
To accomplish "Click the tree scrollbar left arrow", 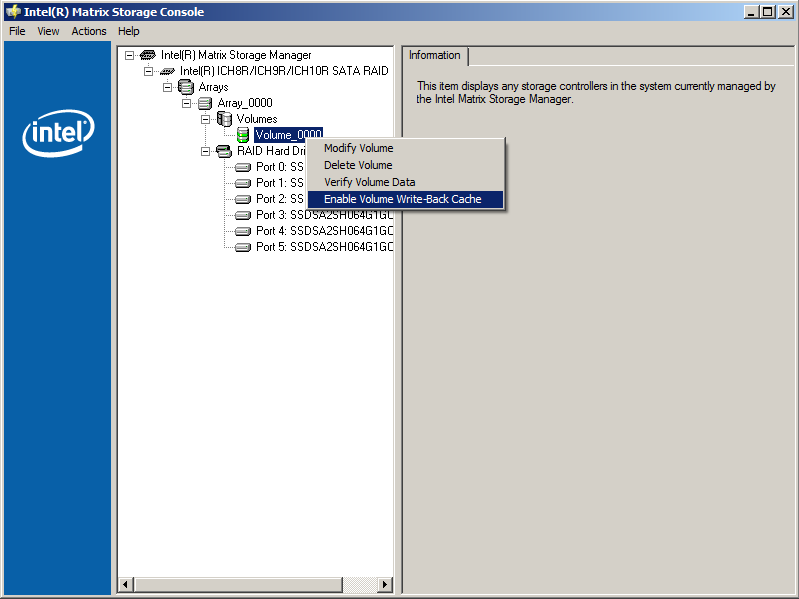I will pos(126,584).
